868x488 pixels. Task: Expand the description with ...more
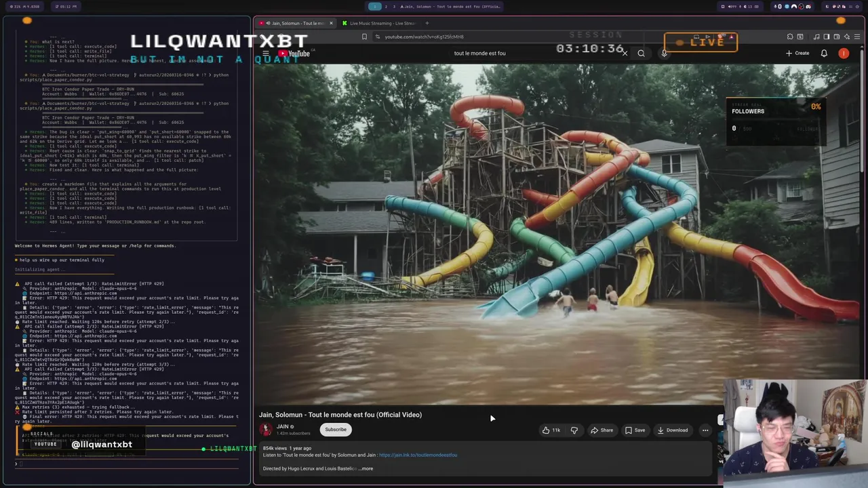(x=366, y=468)
